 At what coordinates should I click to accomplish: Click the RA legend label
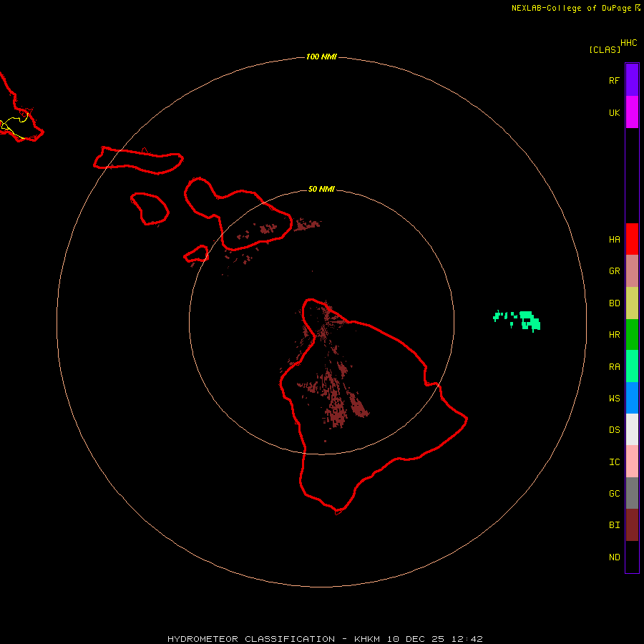coord(614,367)
